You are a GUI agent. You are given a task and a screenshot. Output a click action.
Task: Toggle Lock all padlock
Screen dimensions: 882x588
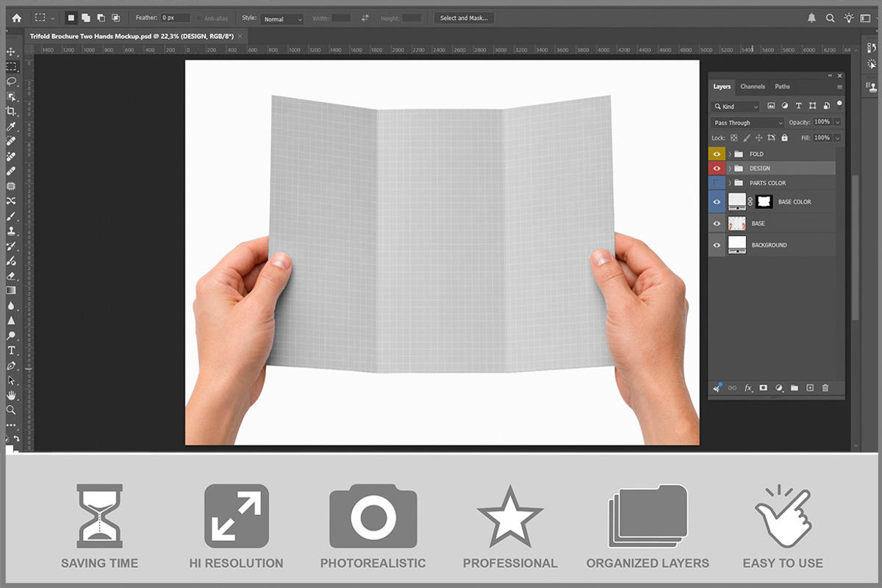784,137
